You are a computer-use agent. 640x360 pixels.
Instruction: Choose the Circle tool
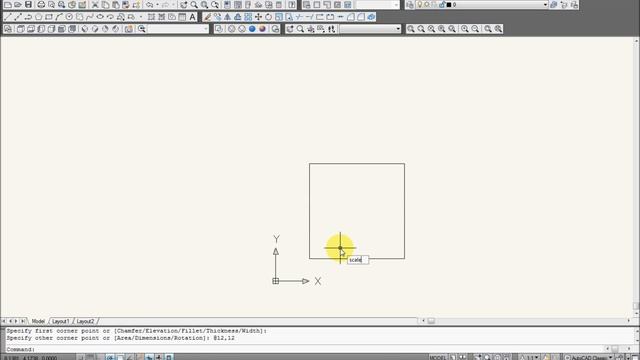(69, 17)
